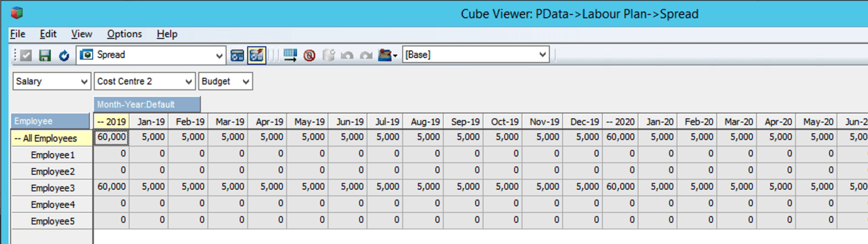Expand the Salary measure dropdown
868x244 pixels.
(x=84, y=81)
